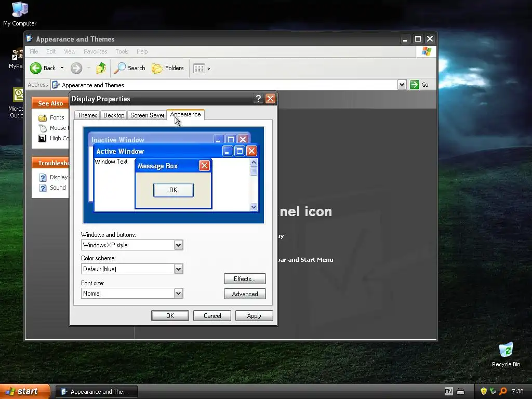Toggle the Folders pane icon

click(157, 68)
